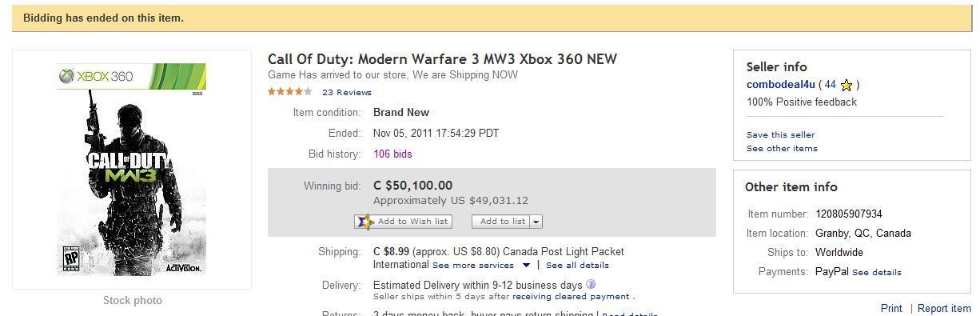Click the Add to list button
The height and width of the screenshot is (316, 980).
pos(501,222)
